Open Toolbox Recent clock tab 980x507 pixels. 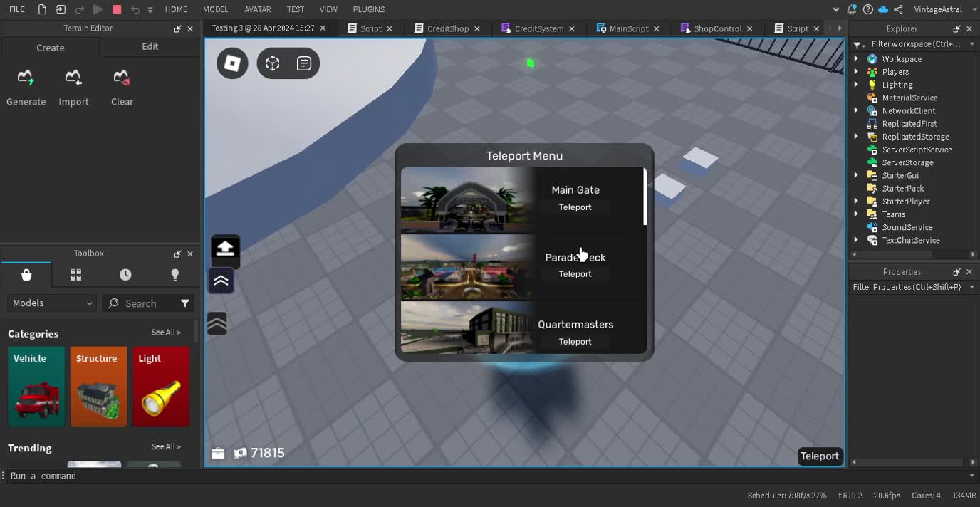[x=125, y=275]
